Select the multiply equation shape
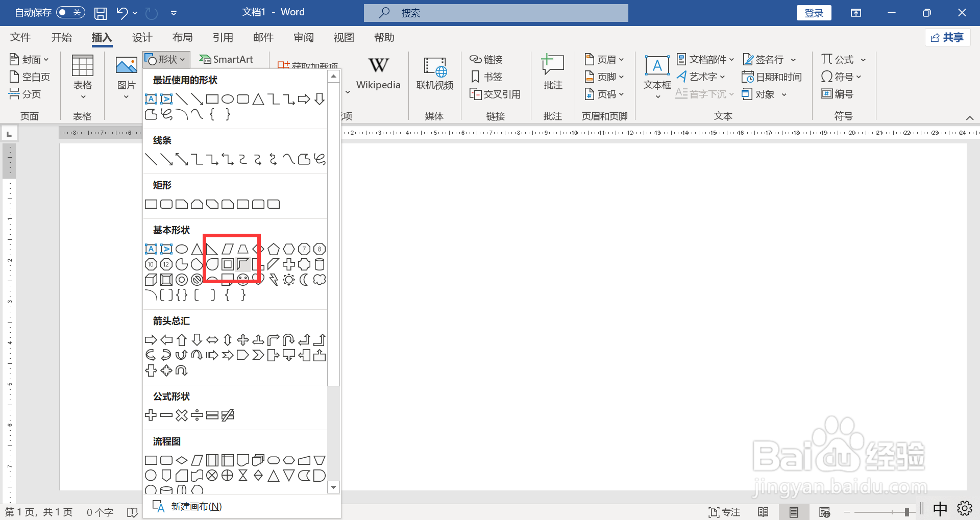980x520 pixels. (182, 415)
